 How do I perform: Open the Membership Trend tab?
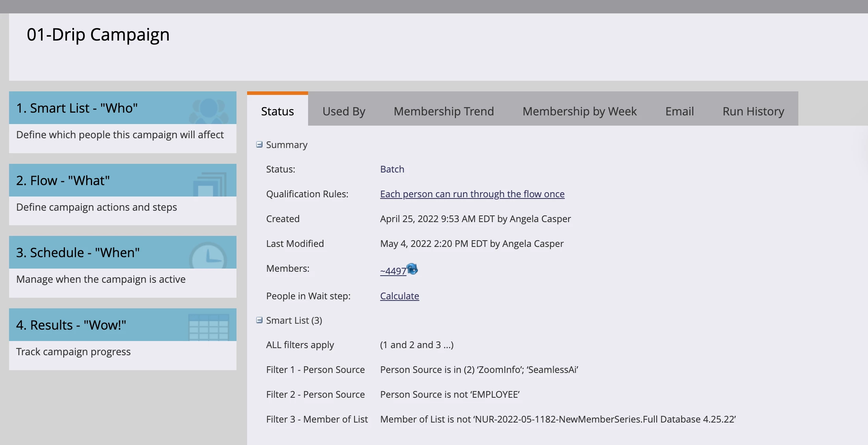pos(443,111)
